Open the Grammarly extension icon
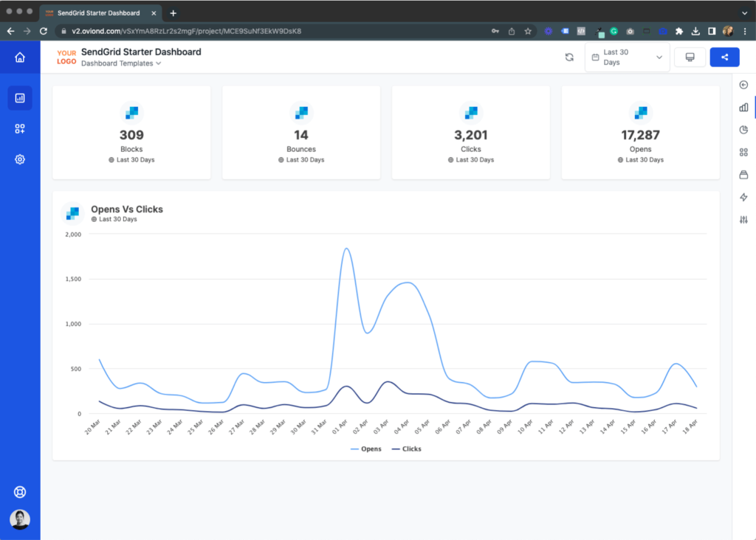The width and height of the screenshot is (756, 540). [614, 31]
